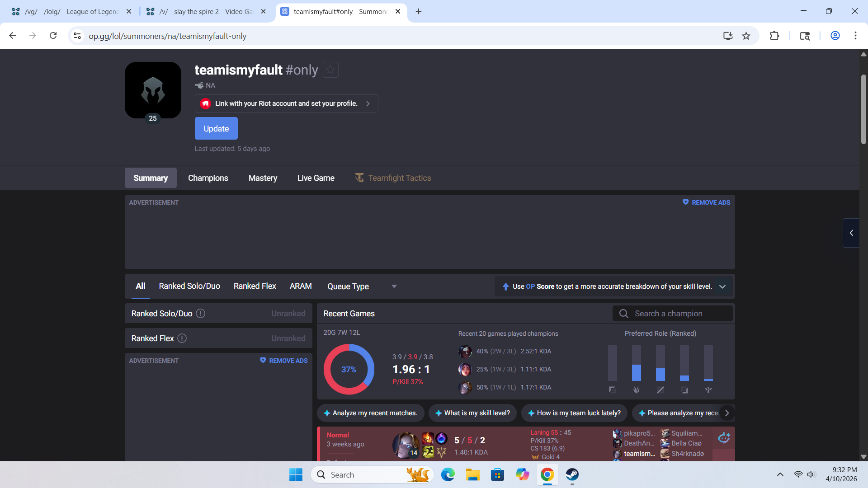The height and width of the screenshot is (488, 868).
Task: Open Link with your Riot account prompt
Action: click(286, 103)
